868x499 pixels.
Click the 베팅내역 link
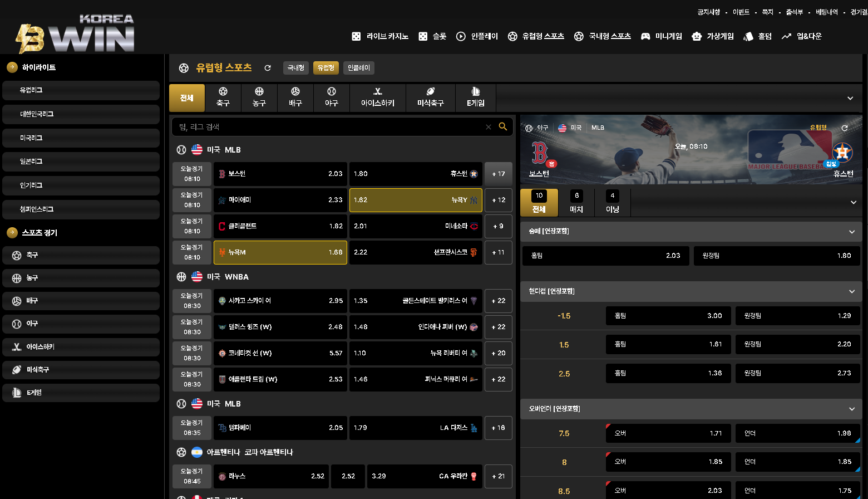pos(827,12)
